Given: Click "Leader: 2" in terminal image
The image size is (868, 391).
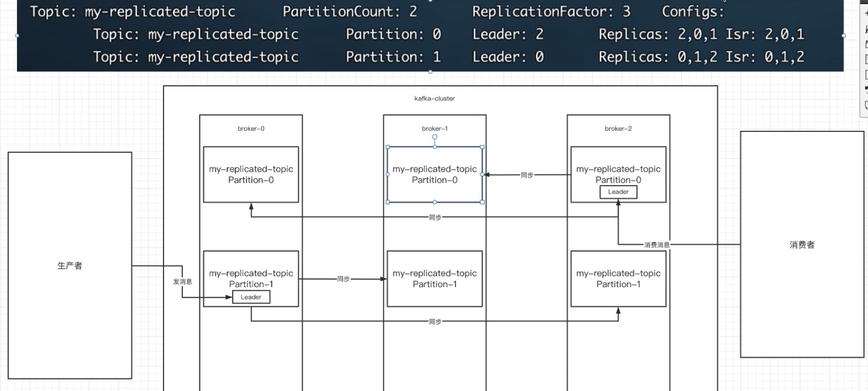Looking at the screenshot, I should coord(508,34).
